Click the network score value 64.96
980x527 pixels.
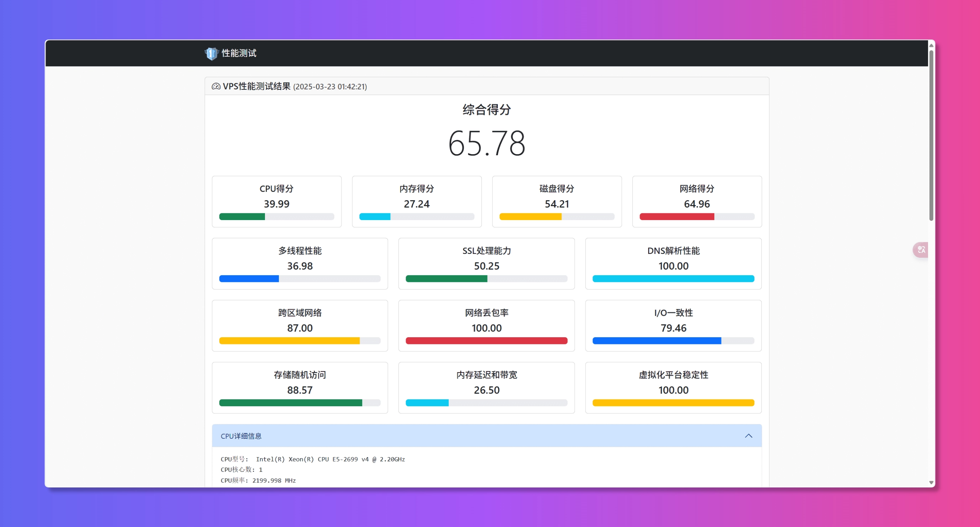(697, 204)
